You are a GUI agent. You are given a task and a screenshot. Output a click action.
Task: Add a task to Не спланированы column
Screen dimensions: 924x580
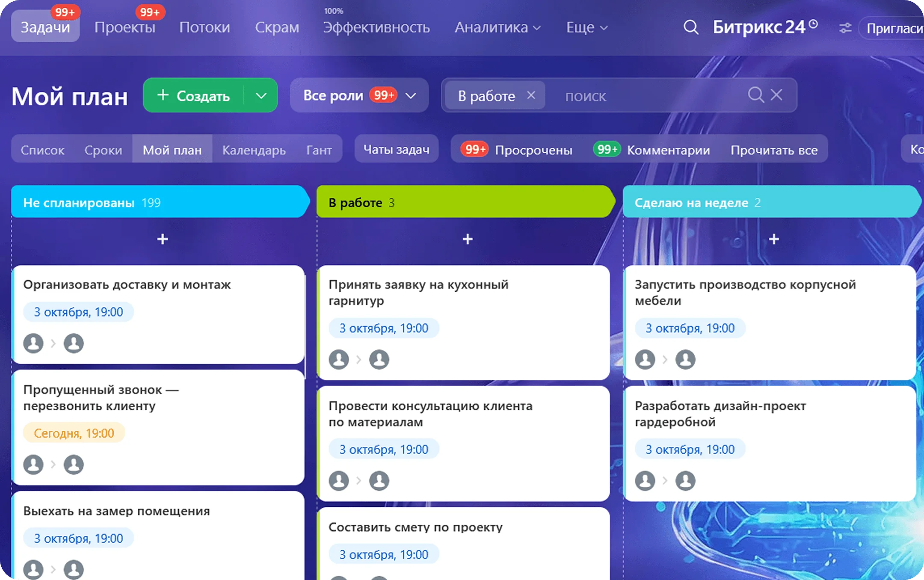[x=162, y=239]
